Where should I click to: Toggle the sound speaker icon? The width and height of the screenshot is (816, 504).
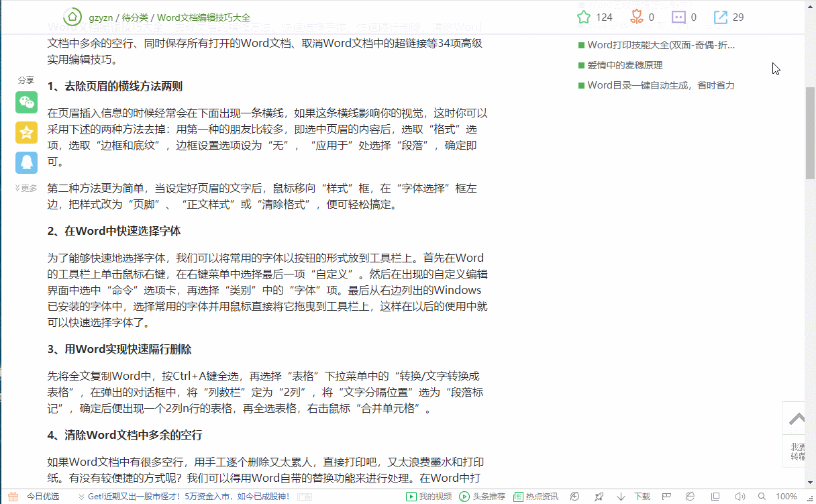point(739,497)
